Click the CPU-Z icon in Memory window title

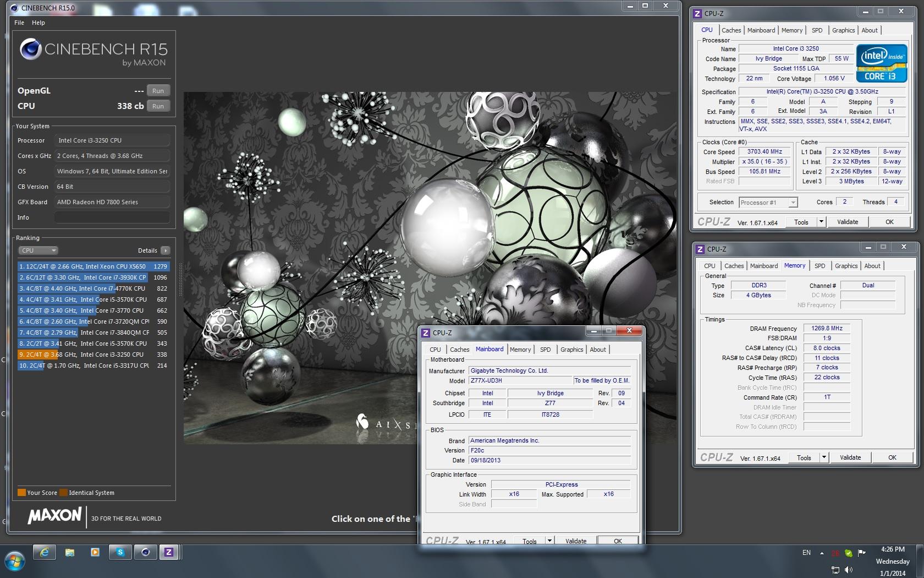point(700,249)
